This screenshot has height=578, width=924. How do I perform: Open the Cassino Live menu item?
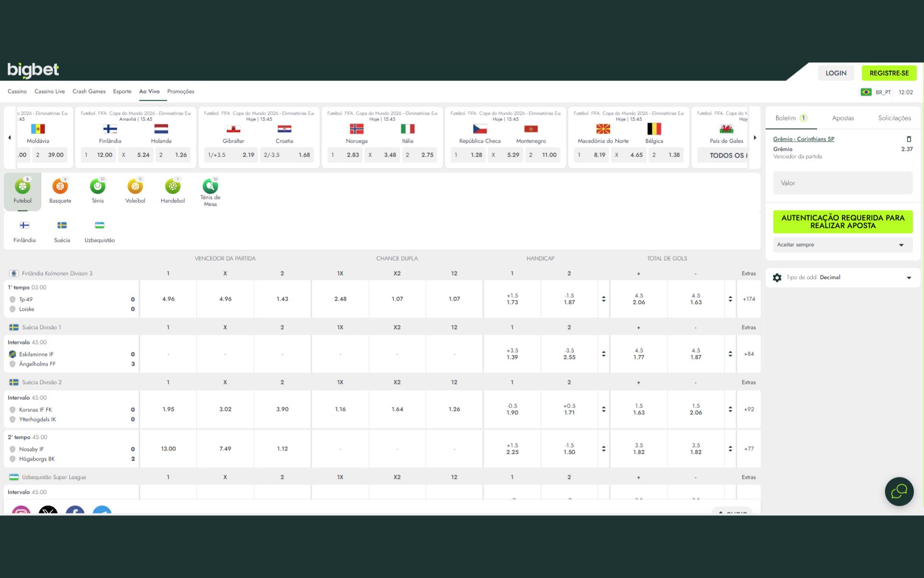tap(50, 92)
